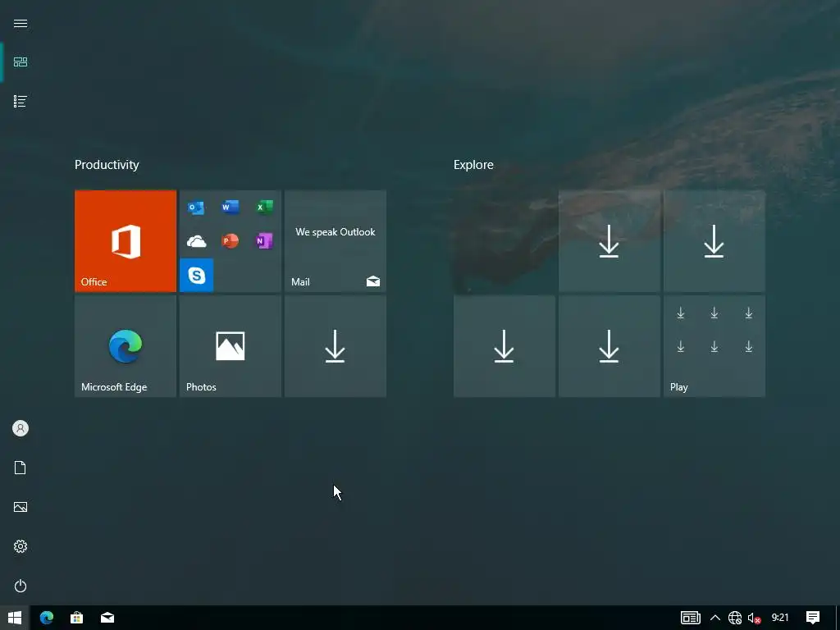Open the Pictures folder shortcut
840x630 pixels.
click(x=21, y=507)
